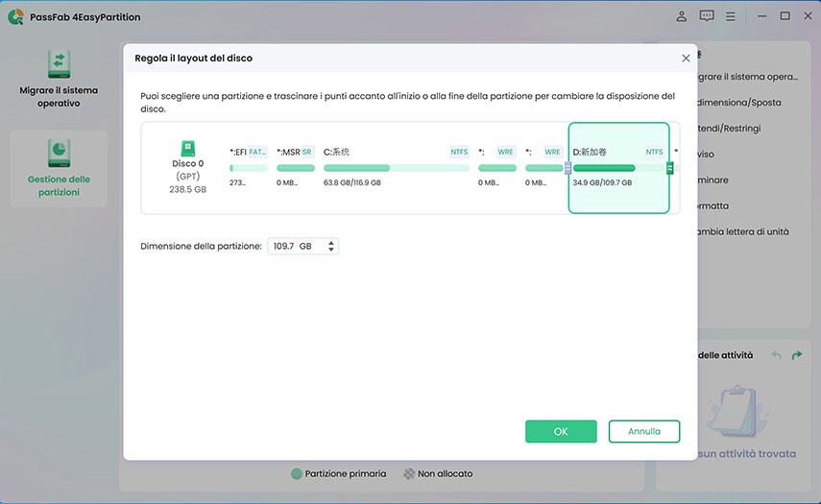This screenshot has width=821, height=504.
Task: Select the *:EFI partition bar
Action: click(248, 168)
